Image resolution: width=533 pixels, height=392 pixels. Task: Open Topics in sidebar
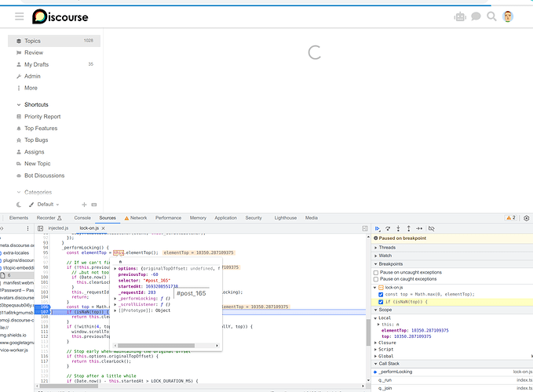point(54,41)
